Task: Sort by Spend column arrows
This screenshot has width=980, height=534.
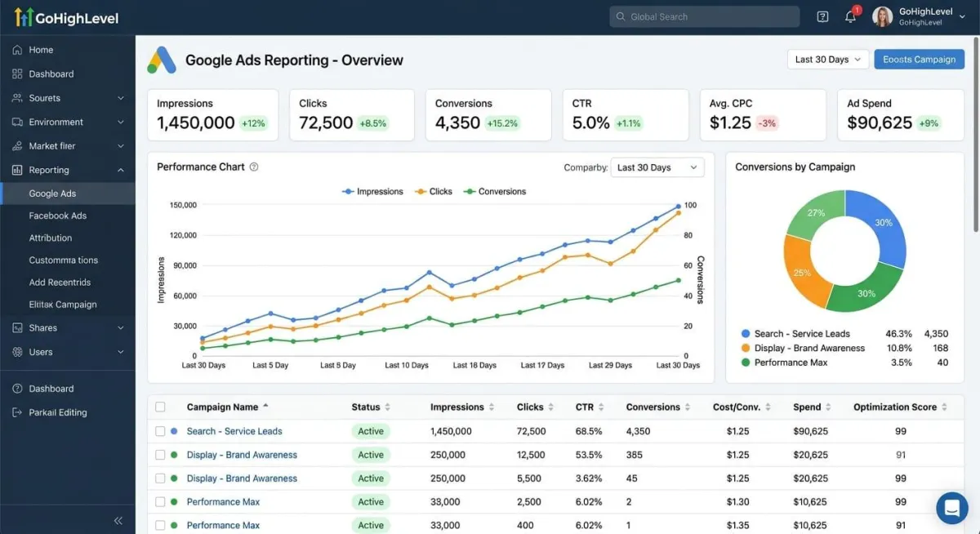Action: (x=828, y=407)
